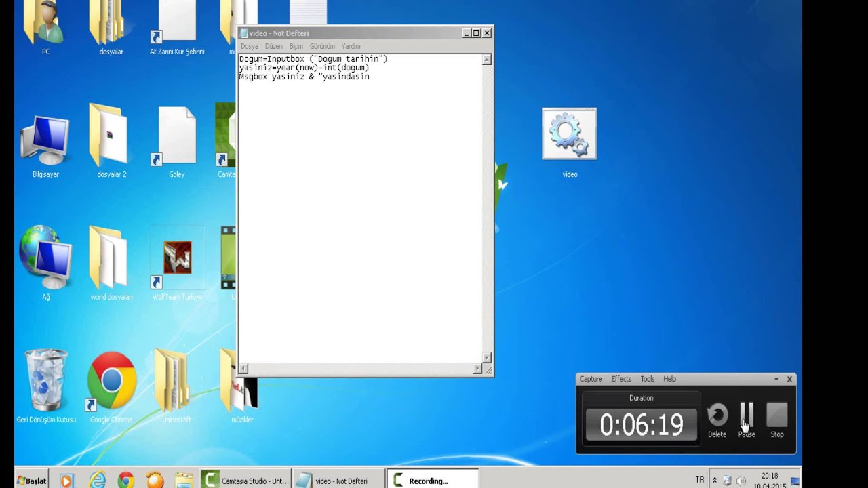Switch to video - Not Defteri taskbar button
The width and height of the screenshot is (868, 488).
338,481
